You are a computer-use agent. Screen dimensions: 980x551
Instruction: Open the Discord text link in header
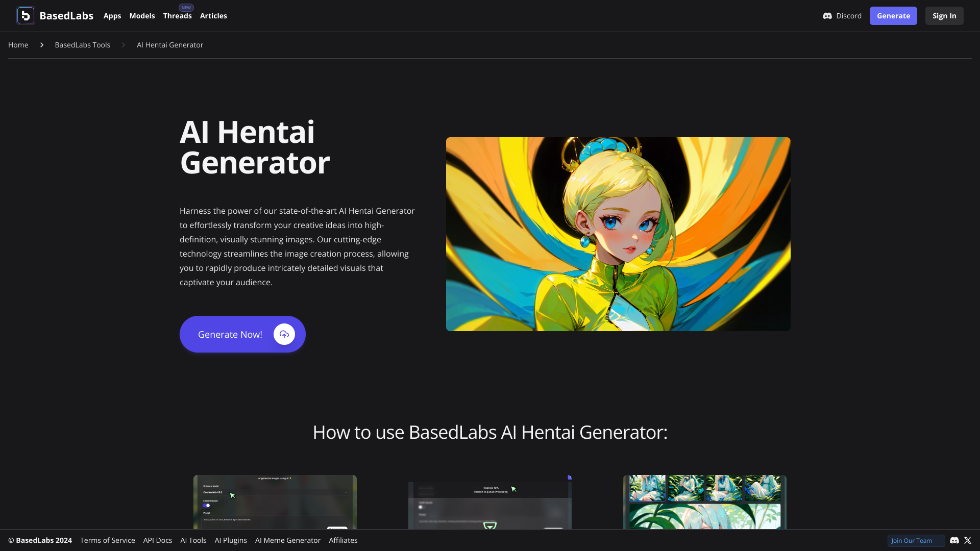[849, 16]
